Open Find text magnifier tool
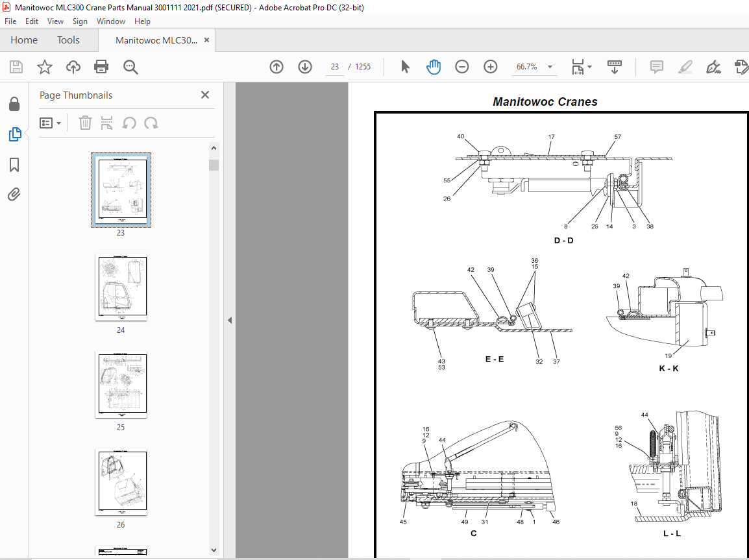The width and height of the screenshot is (749, 560). [x=130, y=67]
